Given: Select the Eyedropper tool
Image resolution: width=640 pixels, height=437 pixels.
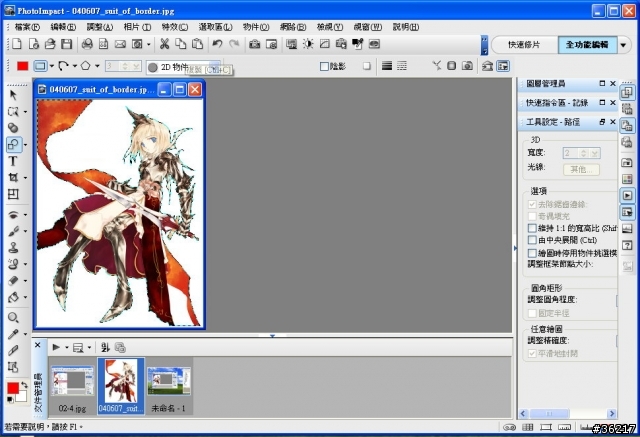Looking at the screenshot, I should click(x=13, y=334).
